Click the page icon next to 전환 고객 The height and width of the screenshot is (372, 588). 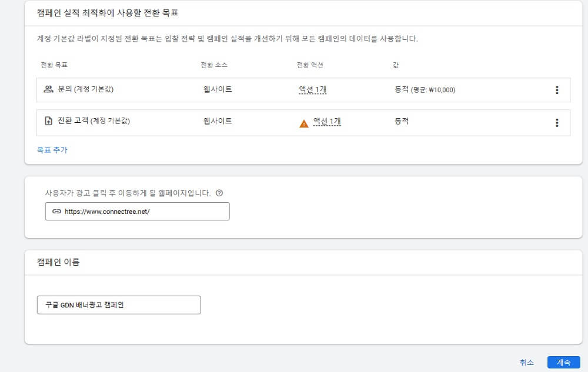pos(48,120)
